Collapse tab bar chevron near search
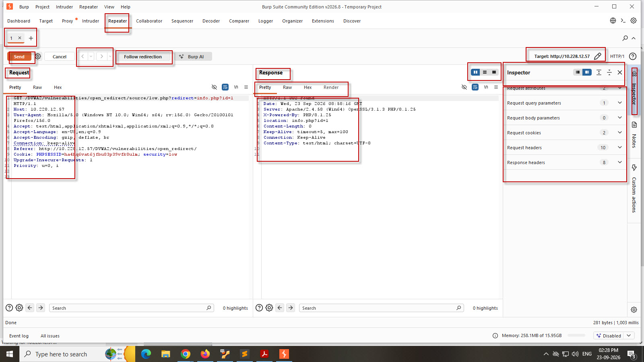Viewport: 644px width, 362px height. tap(634, 38)
